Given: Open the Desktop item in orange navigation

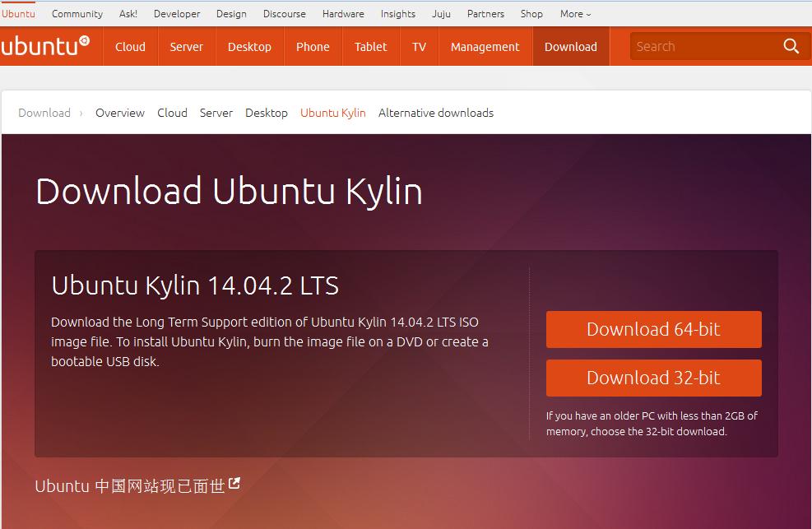Looking at the screenshot, I should 249,47.
